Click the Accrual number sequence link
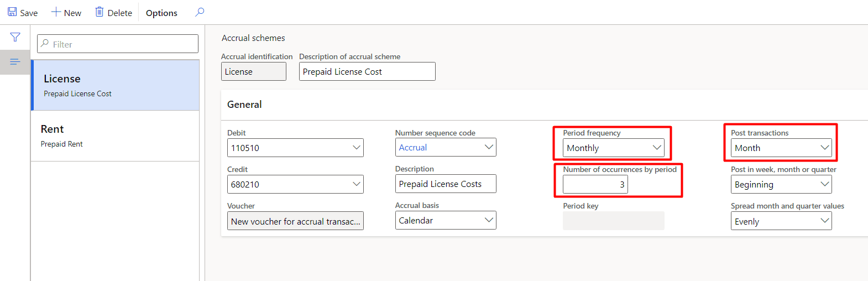 tap(413, 148)
